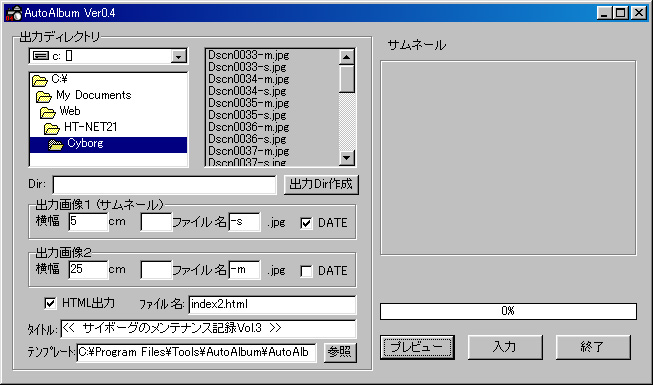Viewport: 653px width, 385px height.
Task: Click the file list scroll up arrow
Action: tap(346, 57)
